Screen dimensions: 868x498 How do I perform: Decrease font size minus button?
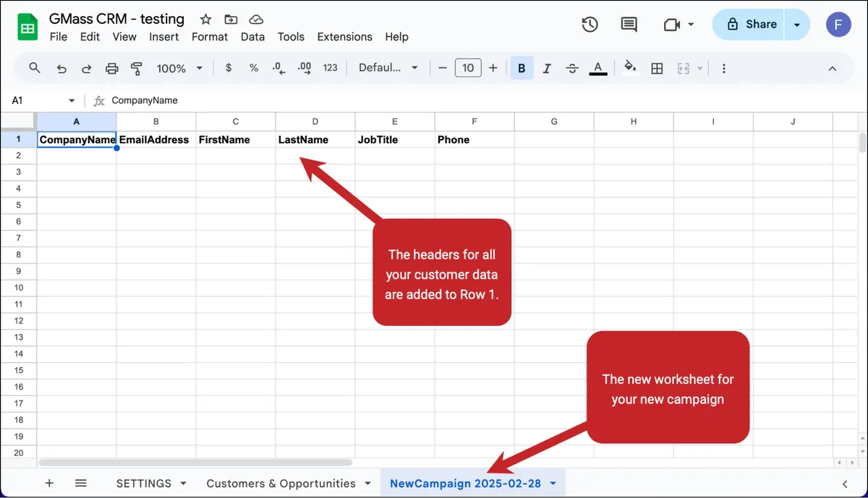tap(443, 68)
